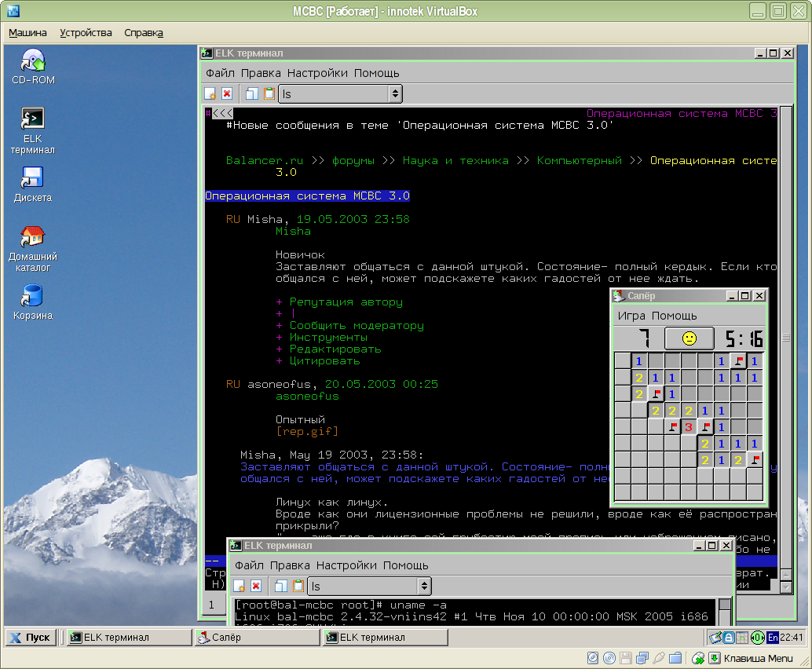Switch to second ELK терминал taskbar button
This screenshot has height=669, width=812.
coord(386,638)
